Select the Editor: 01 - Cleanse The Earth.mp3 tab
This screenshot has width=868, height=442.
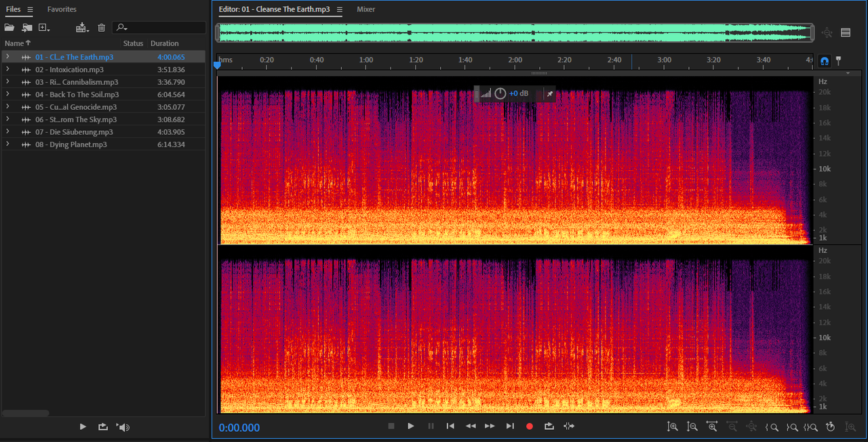pos(275,9)
